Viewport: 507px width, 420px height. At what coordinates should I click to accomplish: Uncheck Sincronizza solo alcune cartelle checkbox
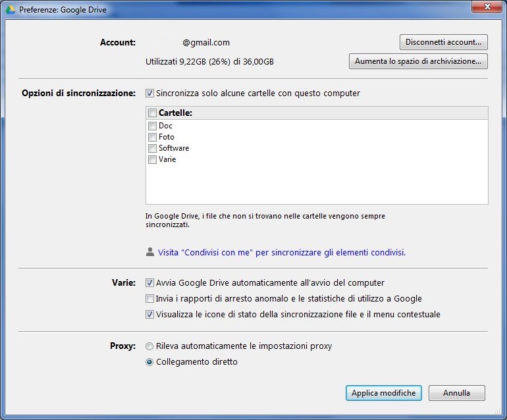tap(149, 93)
